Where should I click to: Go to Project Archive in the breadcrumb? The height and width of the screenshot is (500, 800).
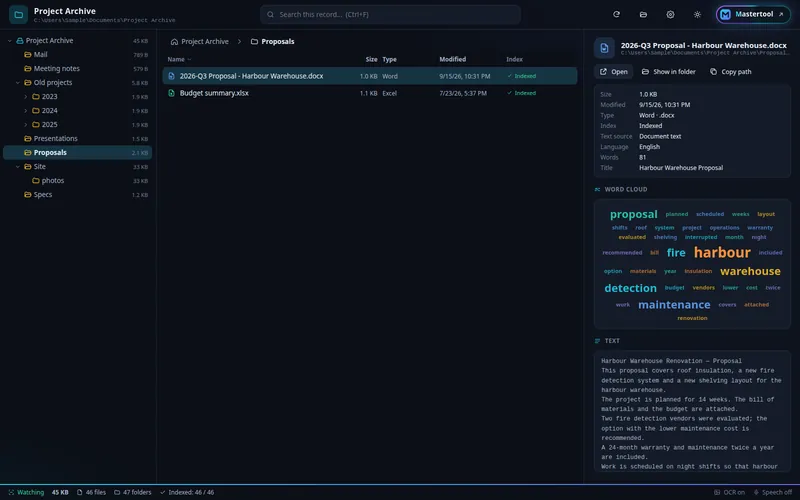205,42
